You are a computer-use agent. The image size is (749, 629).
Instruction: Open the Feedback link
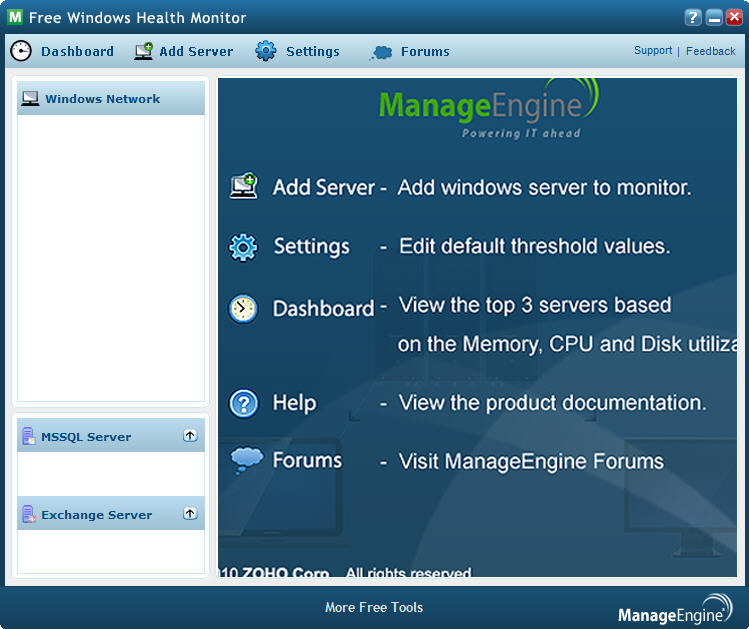click(x=710, y=51)
